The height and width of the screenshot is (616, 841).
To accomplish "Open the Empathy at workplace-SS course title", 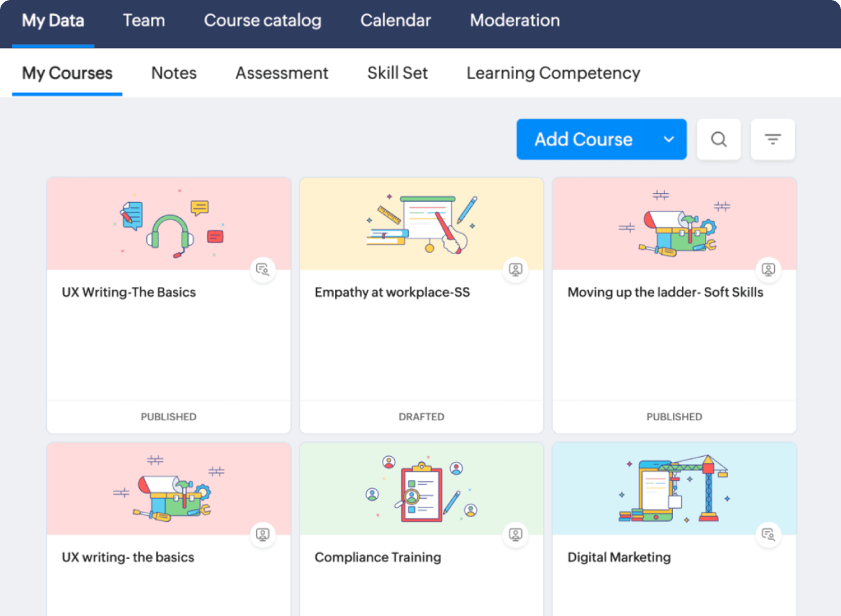I will click(392, 293).
